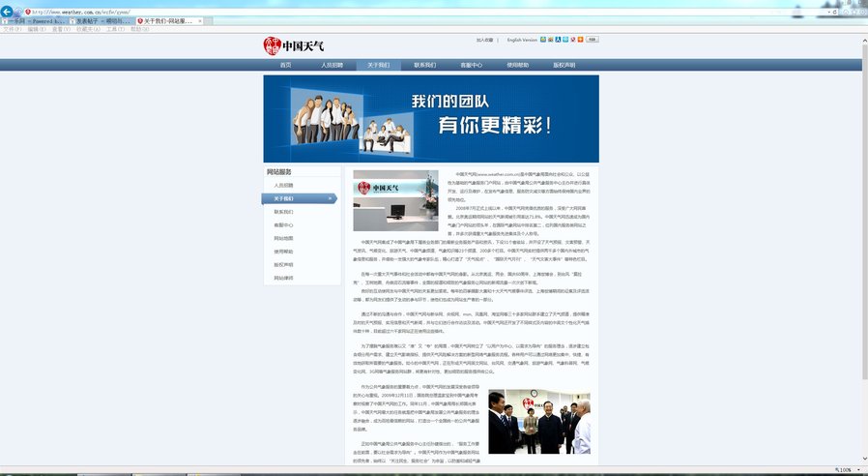The width and height of the screenshot is (868, 476).
Task: Open the 文件 menu in menu bar
Action: point(13,29)
